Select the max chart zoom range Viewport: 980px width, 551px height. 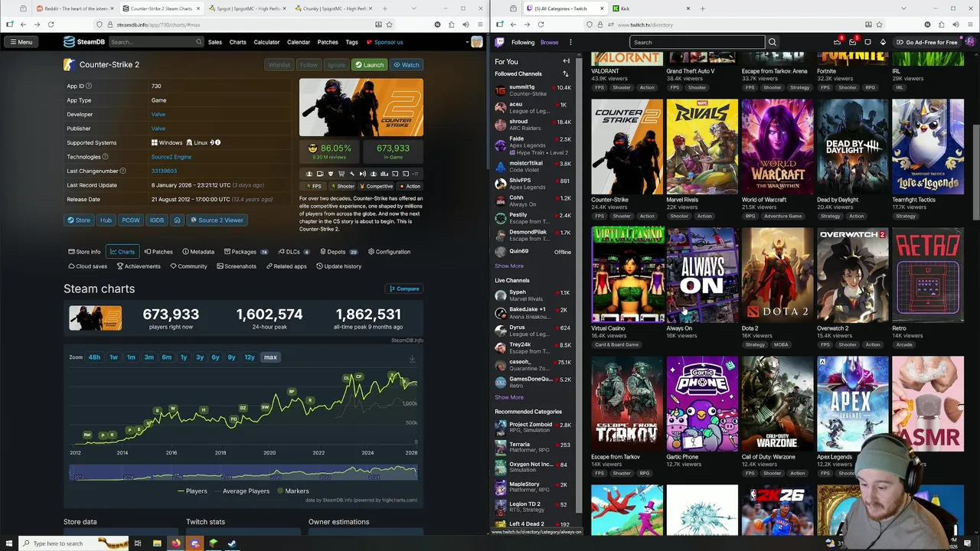[x=270, y=357]
